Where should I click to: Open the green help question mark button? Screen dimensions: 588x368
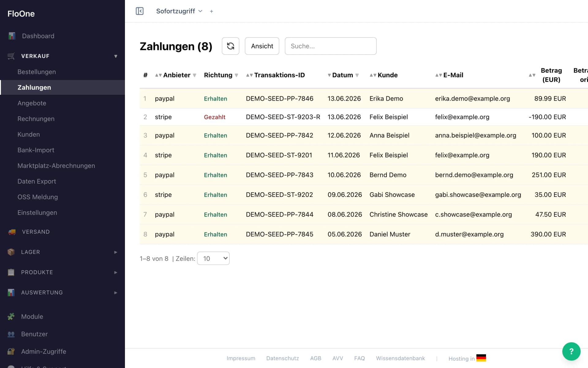coord(571,351)
